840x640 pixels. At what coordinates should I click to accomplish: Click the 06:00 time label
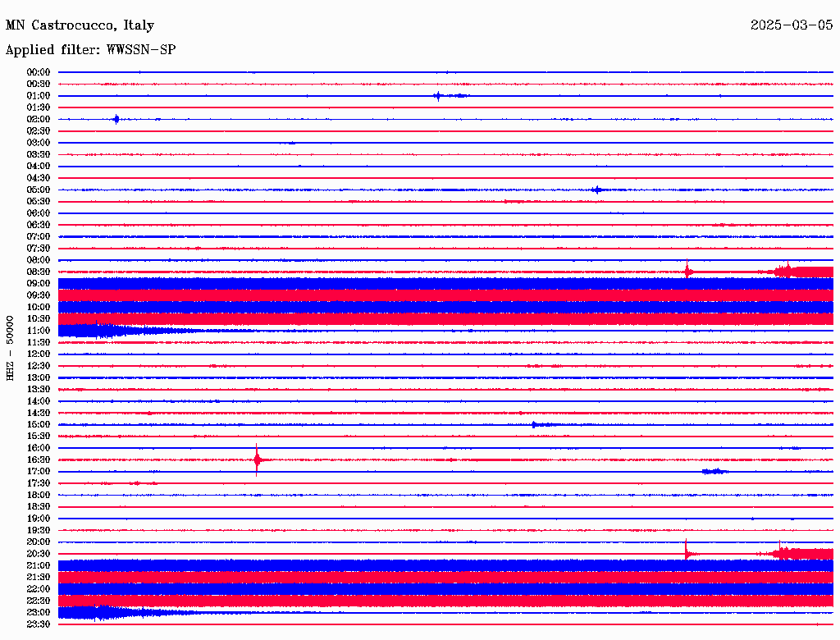pos(38,213)
